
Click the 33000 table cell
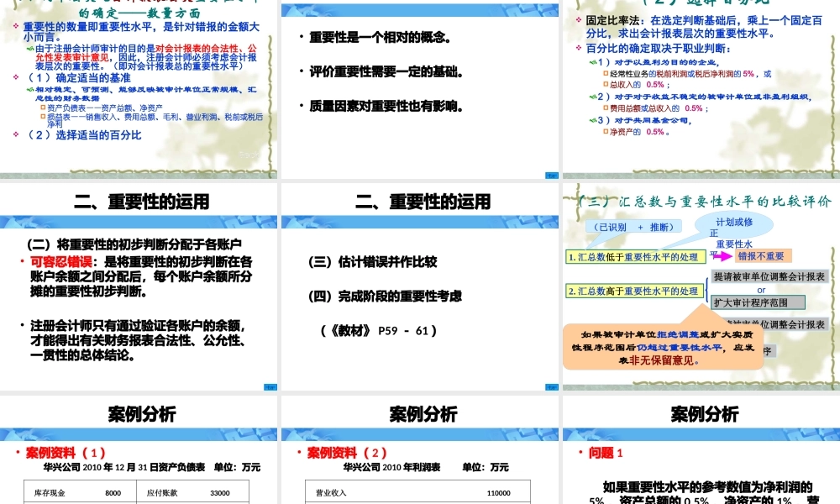point(220,493)
